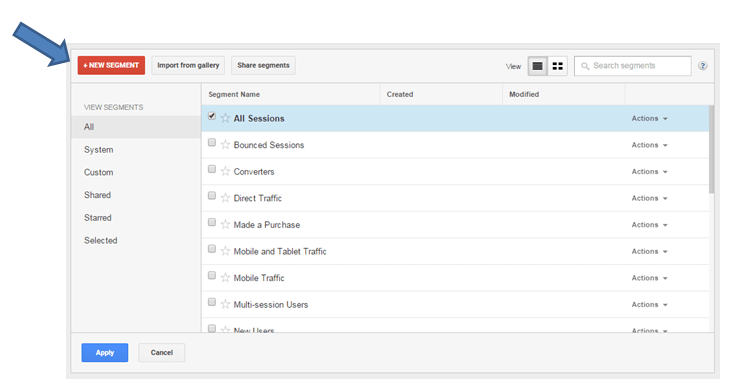The height and width of the screenshot is (390, 735).
Task: Star the Mobile Traffic segment
Action: (x=225, y=278)
